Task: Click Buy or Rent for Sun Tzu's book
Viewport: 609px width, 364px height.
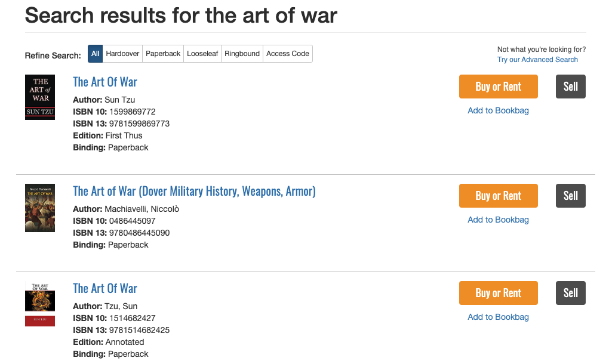Action: coord(498,87)
